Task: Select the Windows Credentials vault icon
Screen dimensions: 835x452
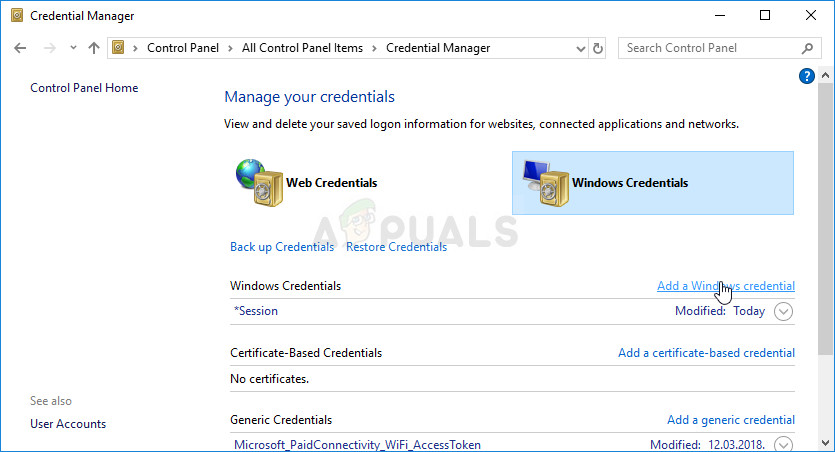Action: (x=546, y=183)
